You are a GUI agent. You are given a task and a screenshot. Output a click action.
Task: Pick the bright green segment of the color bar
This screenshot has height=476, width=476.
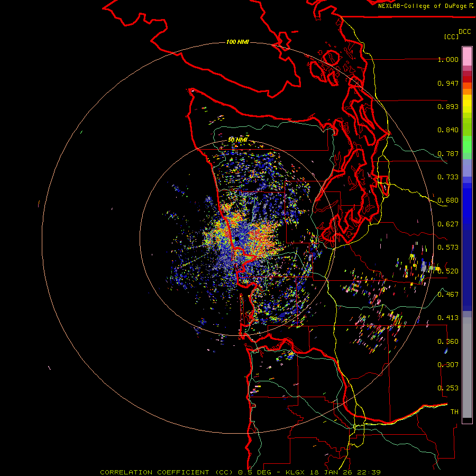[x=467, y=144]
